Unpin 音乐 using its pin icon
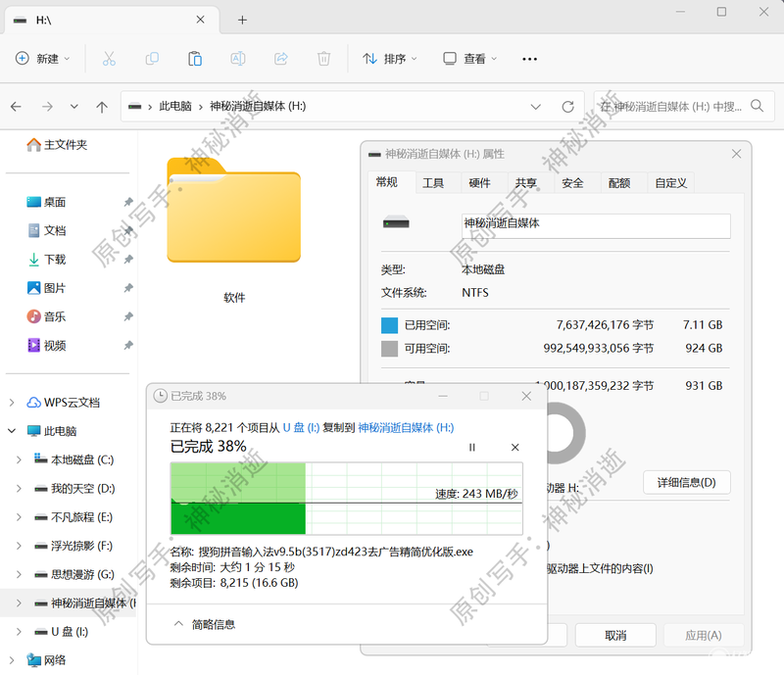 [128, 316]
